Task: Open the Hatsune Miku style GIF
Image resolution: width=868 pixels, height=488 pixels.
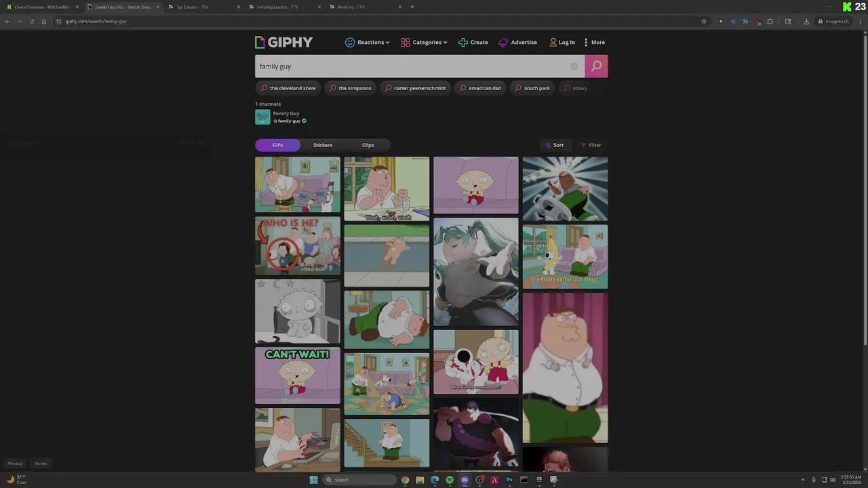Action: tap(476, 272)
